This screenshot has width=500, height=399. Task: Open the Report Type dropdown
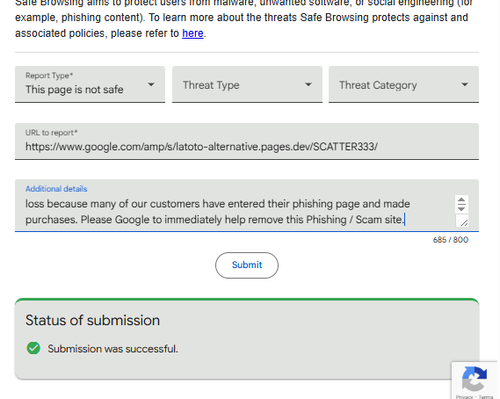(x=90, y=84)
